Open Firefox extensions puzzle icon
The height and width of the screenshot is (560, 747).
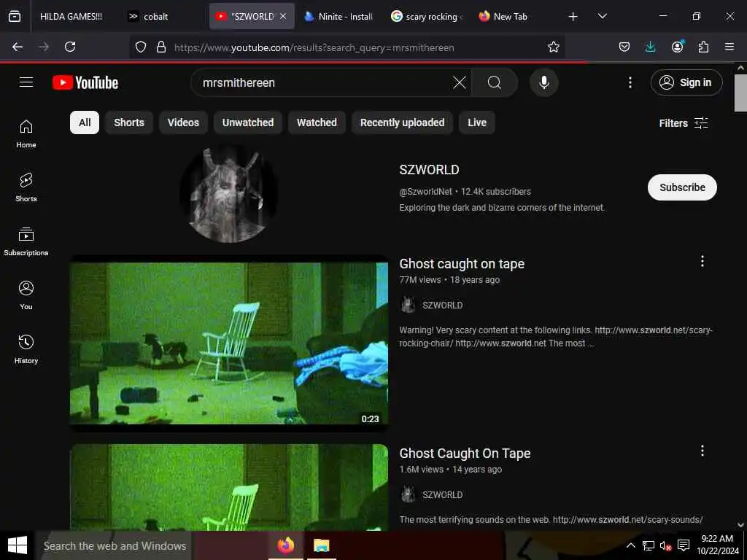click(703, 47)
